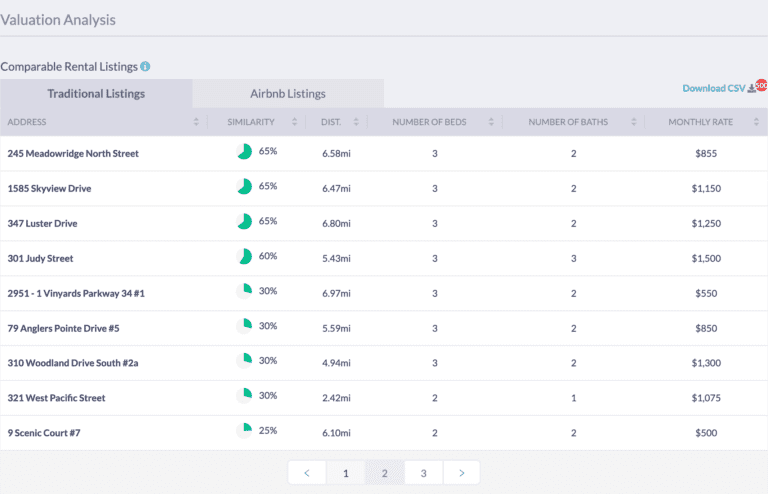This screenshot has height=494, width=768.
Task: Select the 347 Luster Drive row
Action: coord(42,223)
